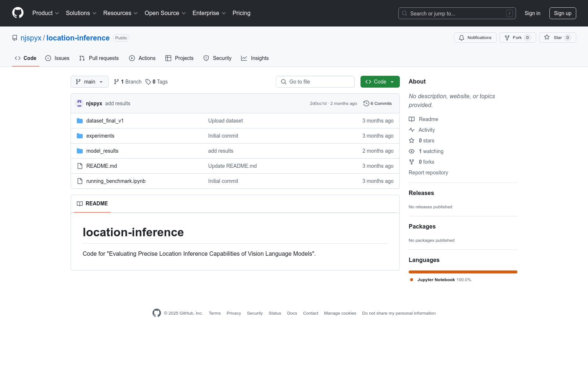This screenshot has width=588, height=368.
Task: Click the 'Upload dataset' commit message
Action: [226, 121]
